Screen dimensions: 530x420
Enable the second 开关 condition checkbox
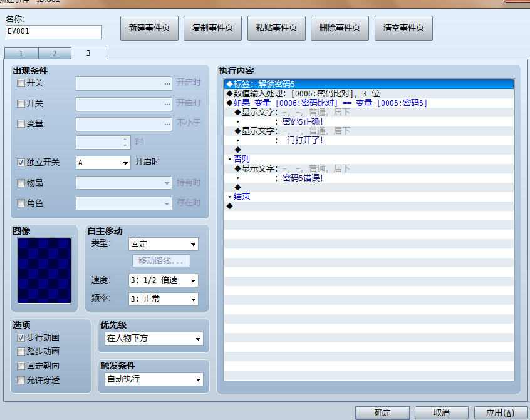pos(21,104)
